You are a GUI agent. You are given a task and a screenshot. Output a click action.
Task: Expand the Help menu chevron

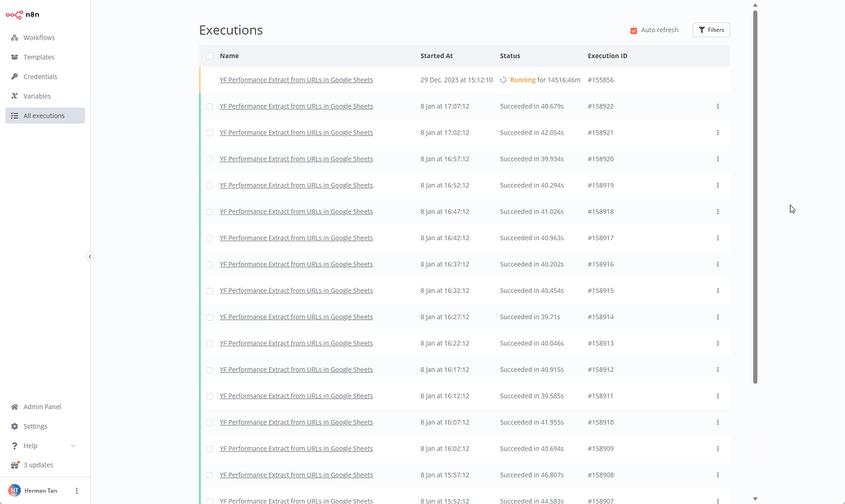click(x=73, y=445)
